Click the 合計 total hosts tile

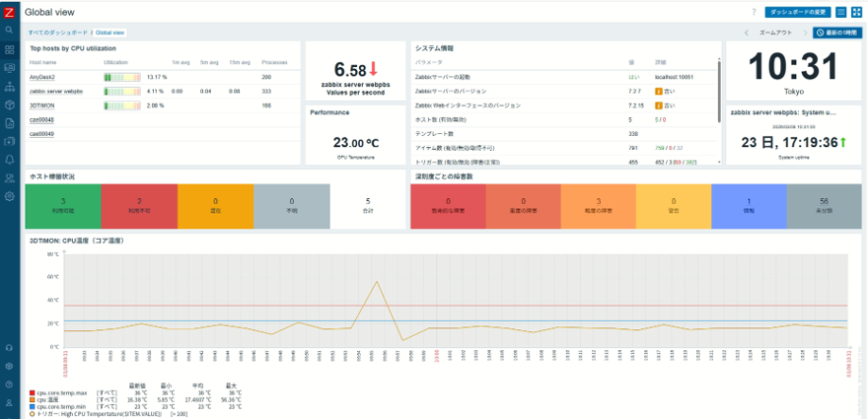tap(368, 206)
